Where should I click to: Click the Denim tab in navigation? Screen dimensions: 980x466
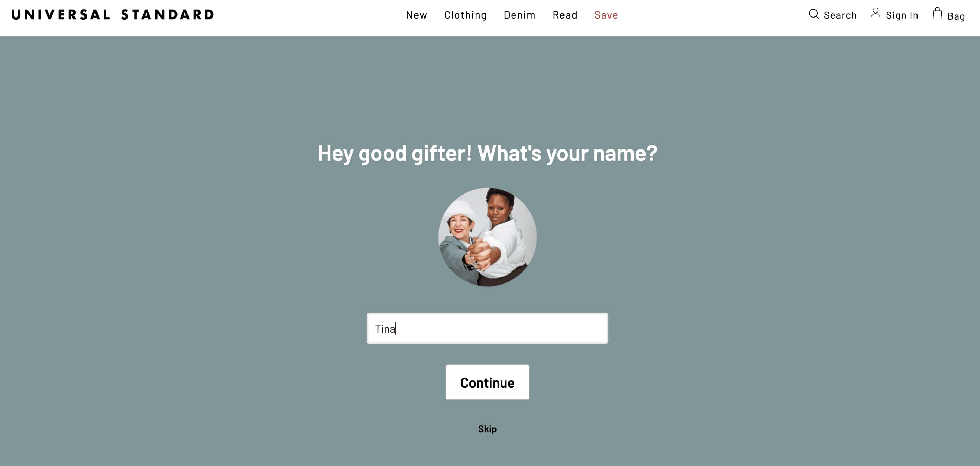click(x=520, y=15)
